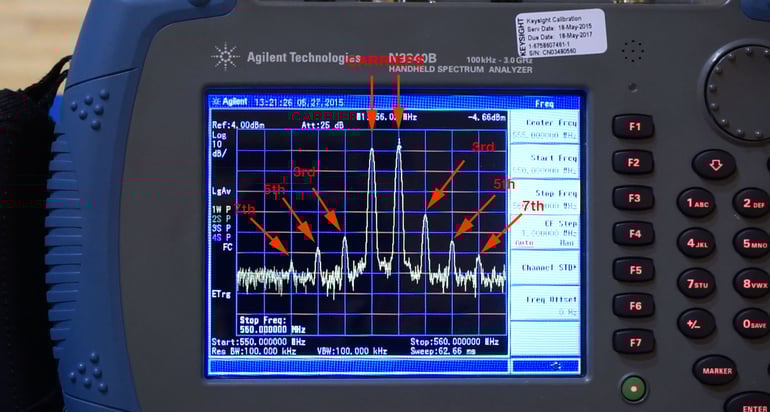The image size is (770, 412).
Task: Click the 3S P trace status label
Action: click(x=222, y=228)
